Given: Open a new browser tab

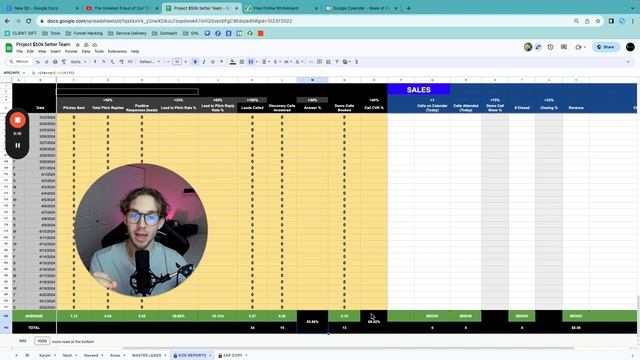Looking at the screenshot, I should coord(409,8).
